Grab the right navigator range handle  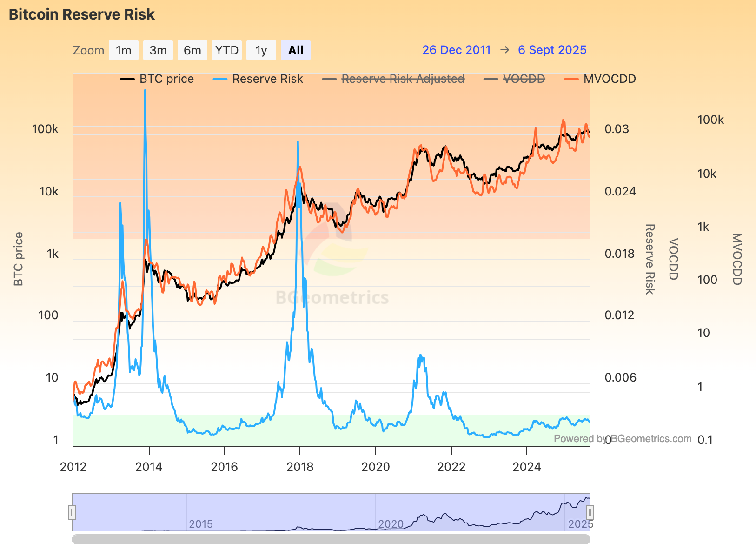click(590, 513)
